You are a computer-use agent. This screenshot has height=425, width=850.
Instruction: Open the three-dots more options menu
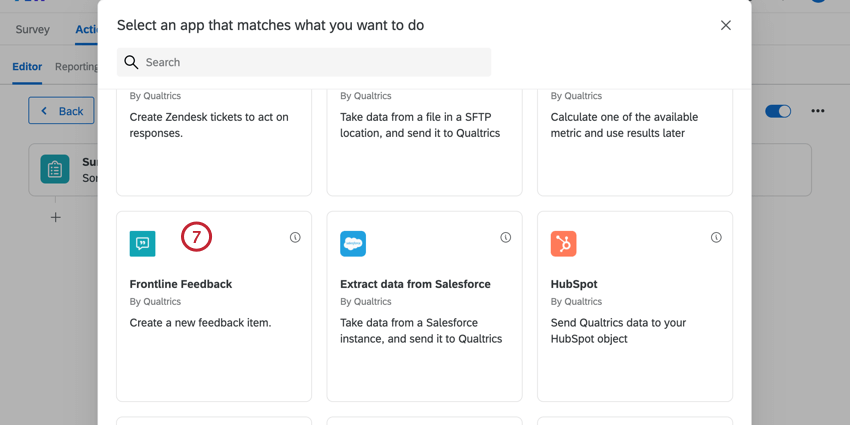pos(817,111)
